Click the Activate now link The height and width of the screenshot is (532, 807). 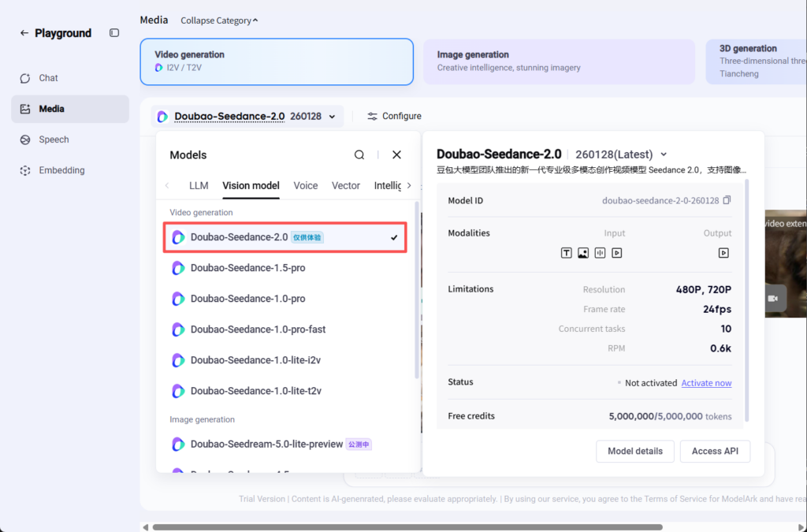point(706,383)
